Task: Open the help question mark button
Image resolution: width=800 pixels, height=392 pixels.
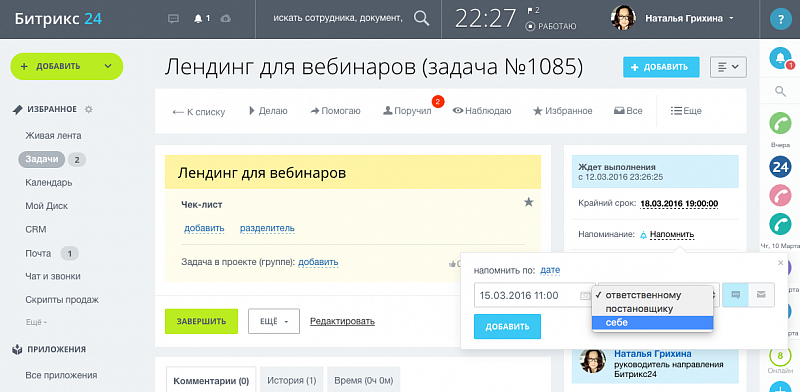Action: pos(780,19)
